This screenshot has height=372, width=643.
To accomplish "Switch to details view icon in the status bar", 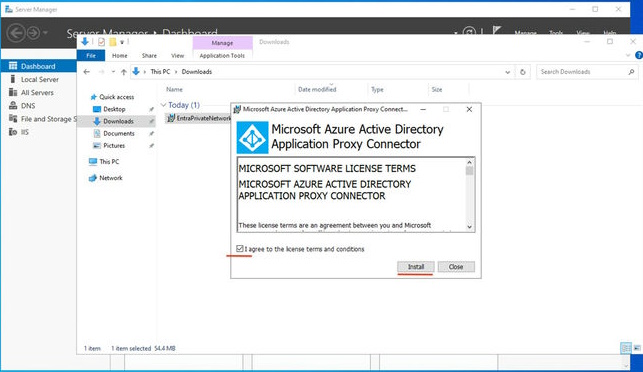I will click(x=626, y=348).
